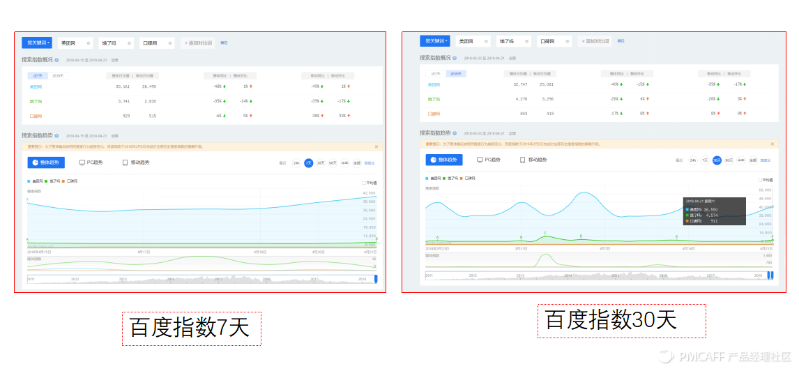The width and height of the screenshot is (799, 371).
Task: Select PC趋势 tab in 7-day panel
Action: click(91, 163)
